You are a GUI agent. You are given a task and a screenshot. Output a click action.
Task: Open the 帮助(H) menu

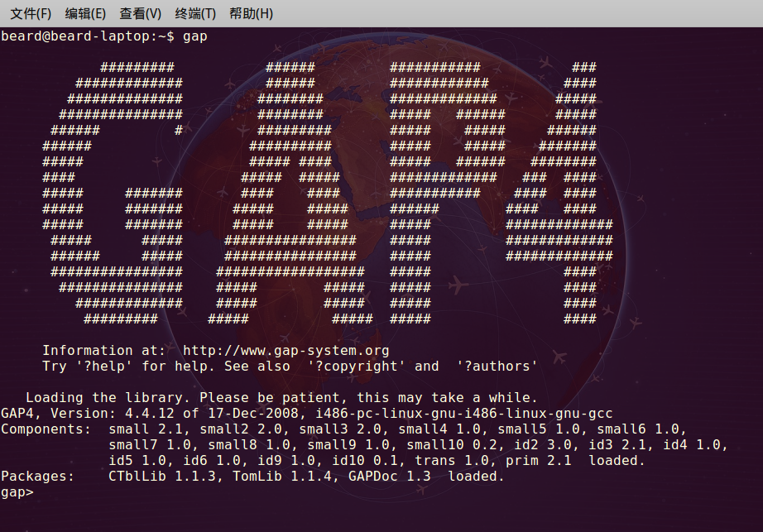click(x=251, y=13)
